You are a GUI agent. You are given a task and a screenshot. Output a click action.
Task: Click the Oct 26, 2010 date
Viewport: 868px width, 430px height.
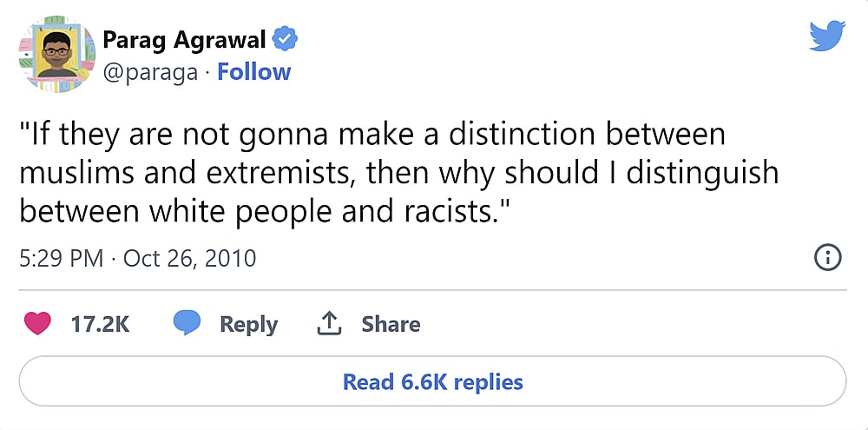pos(189,258)
